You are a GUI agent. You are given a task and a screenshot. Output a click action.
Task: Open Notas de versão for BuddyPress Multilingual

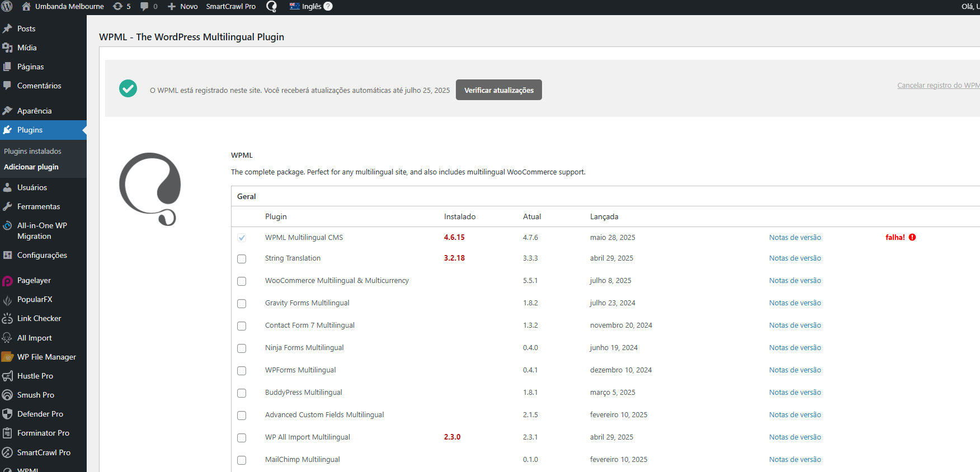[795, 392]
